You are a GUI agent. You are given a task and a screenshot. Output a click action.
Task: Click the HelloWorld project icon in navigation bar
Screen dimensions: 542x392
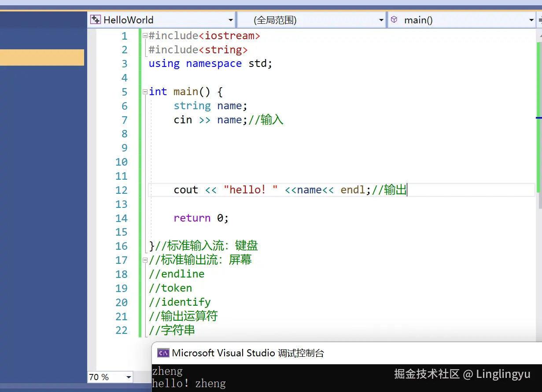coord(95,19)
